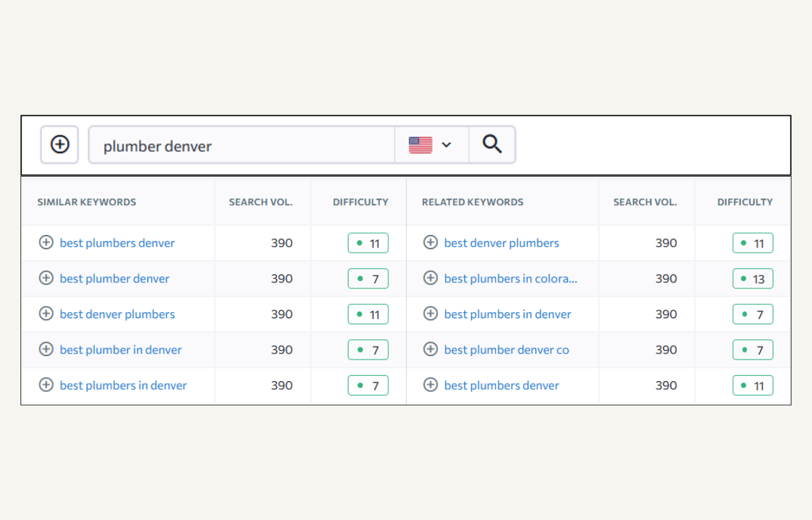Image resolution: width=812 pixels, height=520 pixels.
Task: Click difficulty badge 7 for 'best plumber in denver'
Action: (x=368, y=350)
